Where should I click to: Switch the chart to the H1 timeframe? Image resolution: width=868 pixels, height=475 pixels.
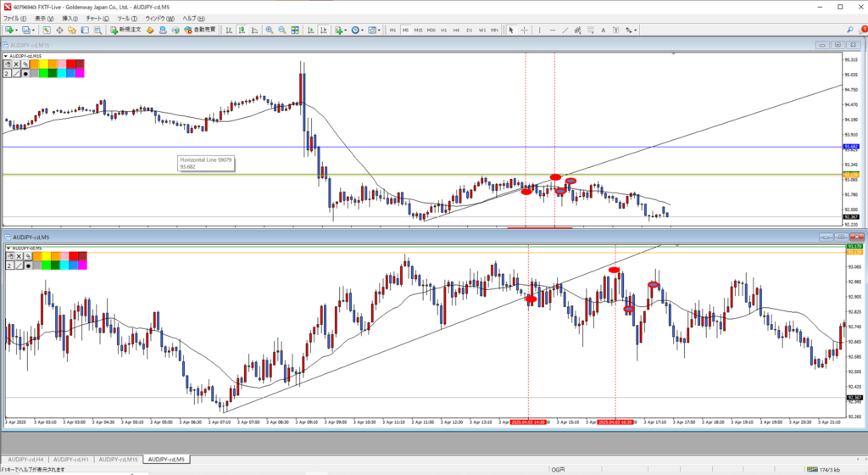pos(444,30)
